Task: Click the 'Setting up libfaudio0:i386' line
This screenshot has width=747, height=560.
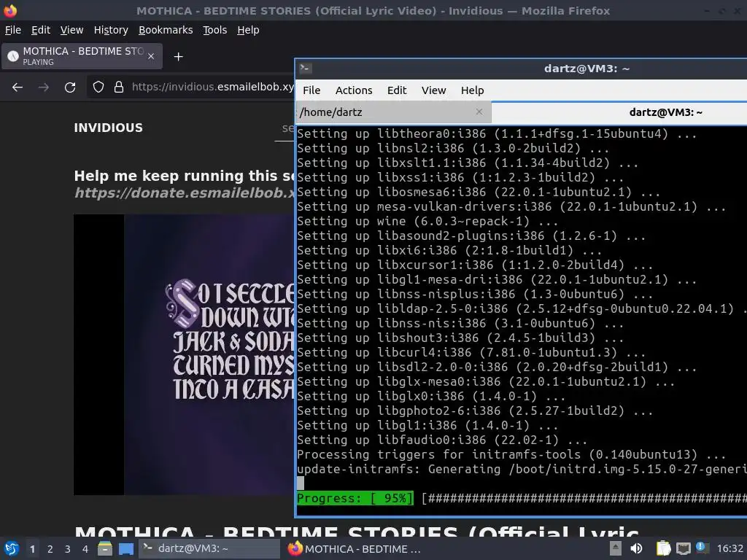Action: click(442, 440)
